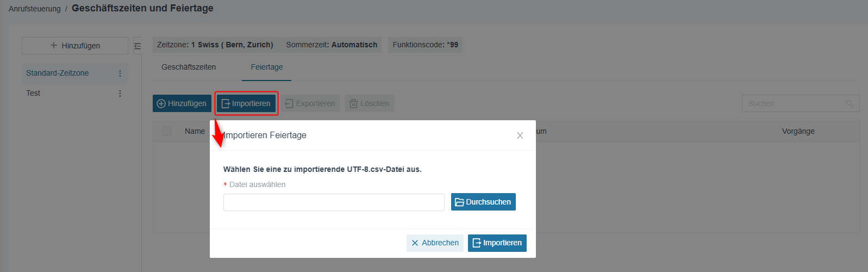Image resolution: width=868 pixels, height=272 pixels.
Task: Click the Name column header
Action: 195,131
